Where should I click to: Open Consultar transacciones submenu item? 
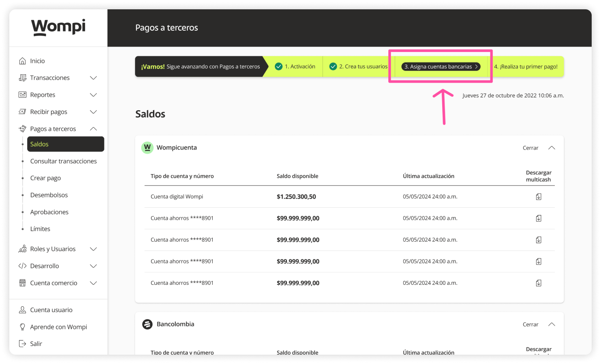[63, 161]
